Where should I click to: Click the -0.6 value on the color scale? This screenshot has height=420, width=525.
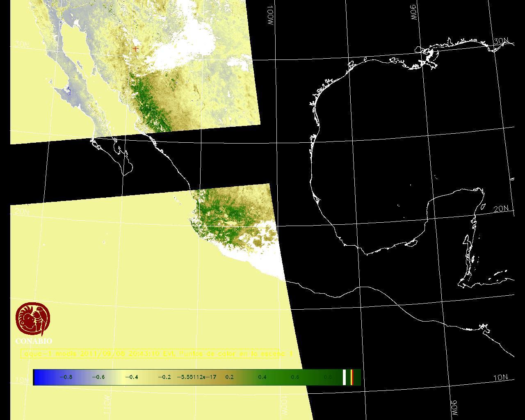tap(98, 377)
